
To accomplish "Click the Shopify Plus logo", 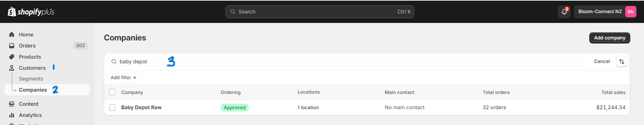I will point(31,12).
